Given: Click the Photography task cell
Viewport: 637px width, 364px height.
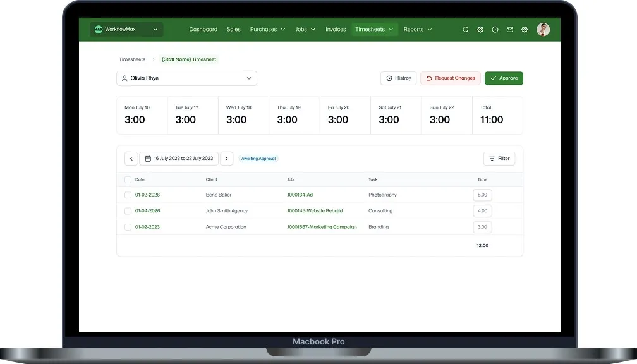Looking at the screenshot, I should pos(382,195).
